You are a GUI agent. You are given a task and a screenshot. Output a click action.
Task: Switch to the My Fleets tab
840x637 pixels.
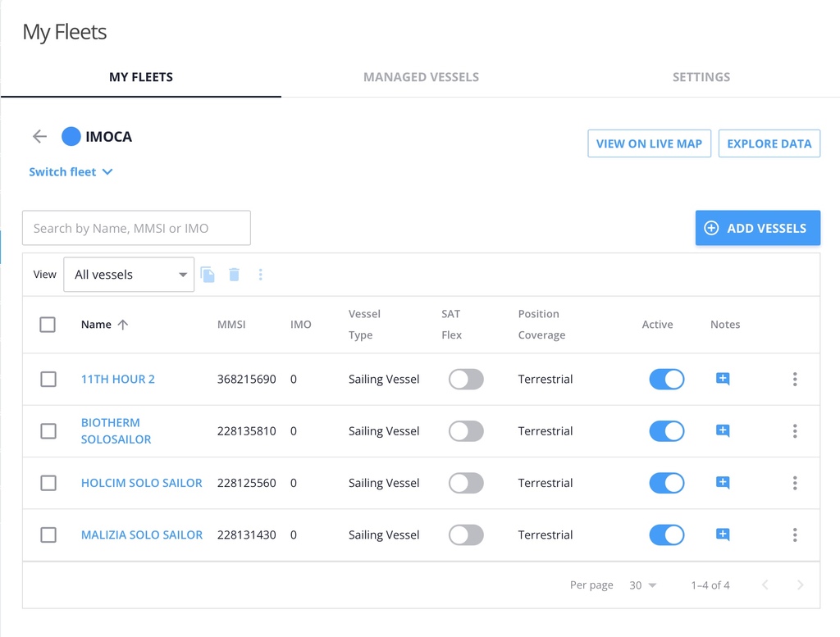click(141, 77)
